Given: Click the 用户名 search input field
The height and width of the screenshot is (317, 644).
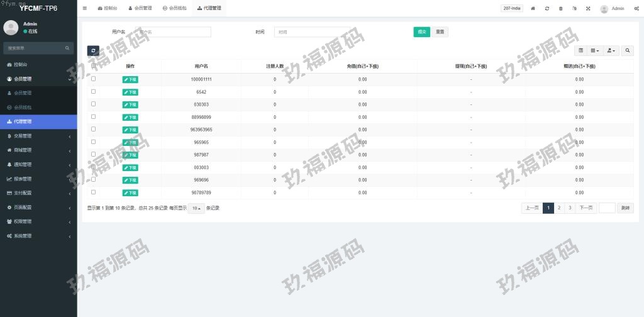Looking at the screenshot, I should click(x=174, y=32).
